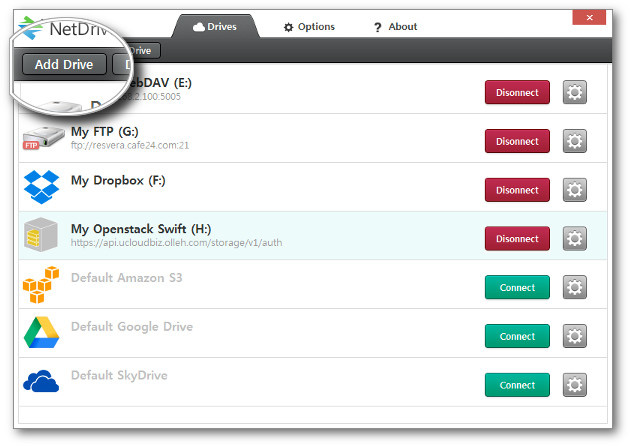Open settings gear for My FTP
This screenshot has height=446, width=630.
575,141
